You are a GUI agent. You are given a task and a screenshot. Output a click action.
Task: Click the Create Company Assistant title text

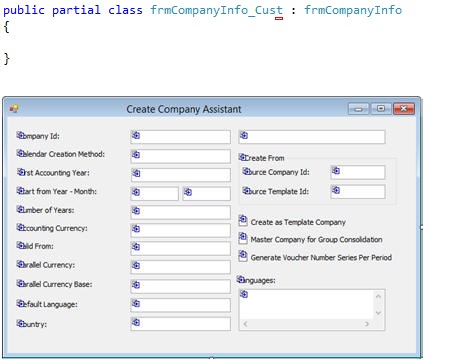pos(184,109)
